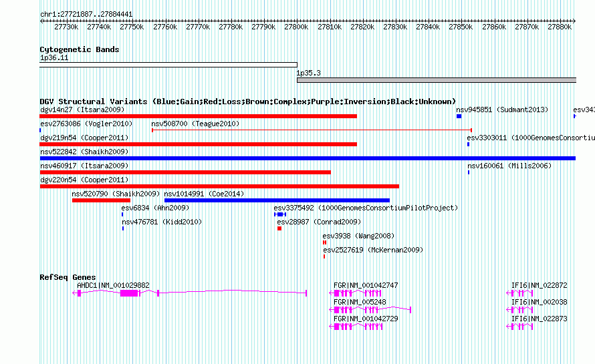Click the esv3938 (Wang2008) label
This screenshot has width=595, height=364.
click(358, 236)
